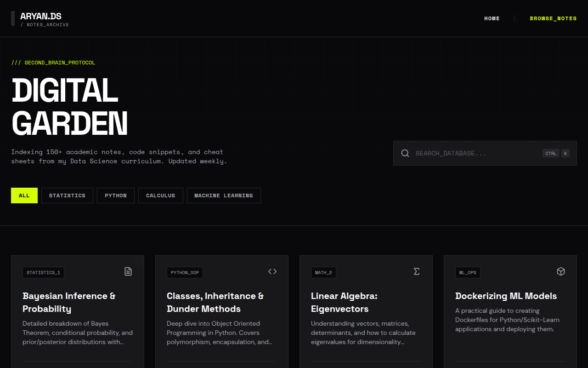Screen dimensions: 588x368
Task: Click the code brackets icon on Python OOP card
Action: click(x=272, y=271)
